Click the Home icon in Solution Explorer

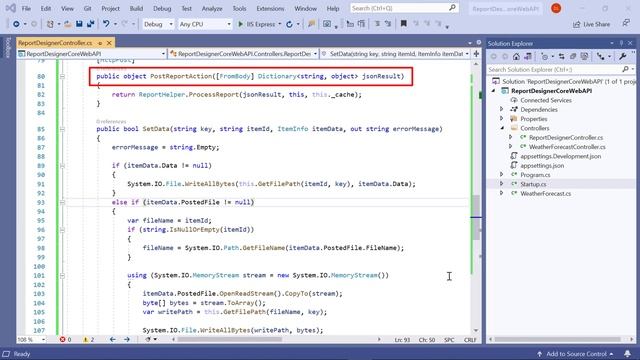[516, 57]
